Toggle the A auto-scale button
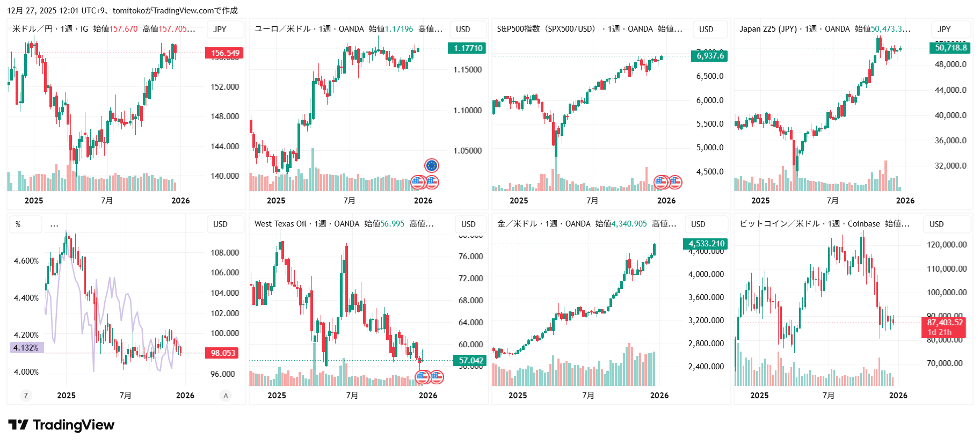Image resolution: width=980 pixels, height=445 pixels. (226, 396)
